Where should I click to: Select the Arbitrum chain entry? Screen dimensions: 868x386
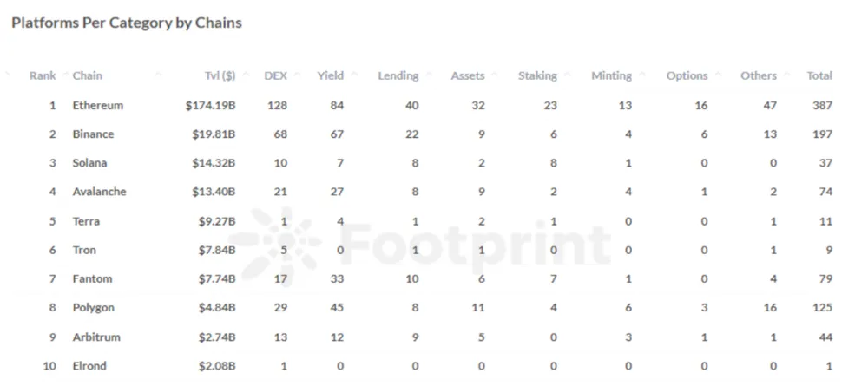[x=97, y=337]
